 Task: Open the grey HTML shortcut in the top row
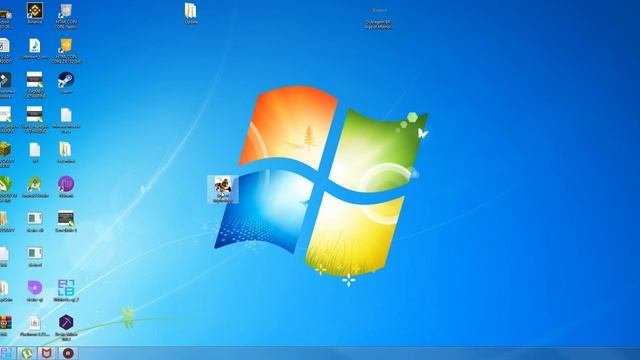(x=66, y=11)
